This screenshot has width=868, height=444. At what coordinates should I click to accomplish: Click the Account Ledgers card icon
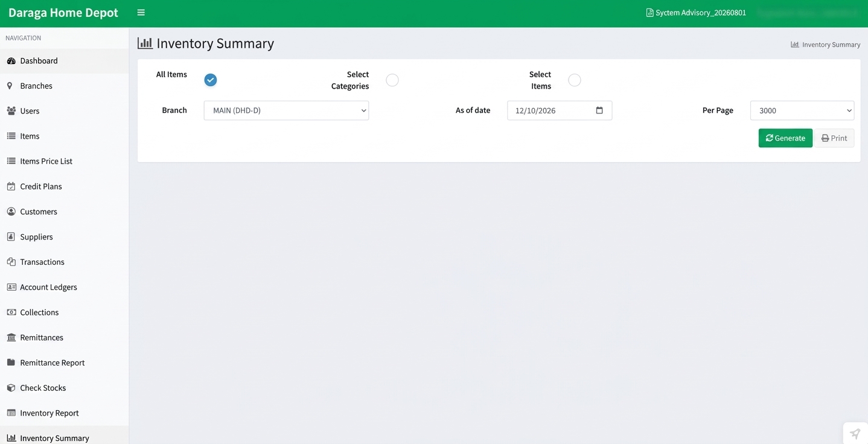[11, 287]
